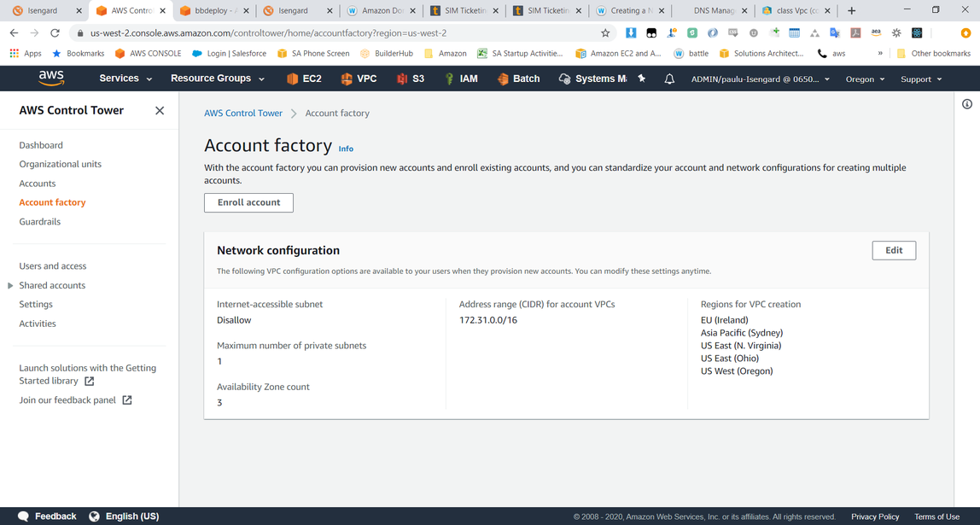
Task: Open the Resource Groups dropdown
Action: coord(218,79)
